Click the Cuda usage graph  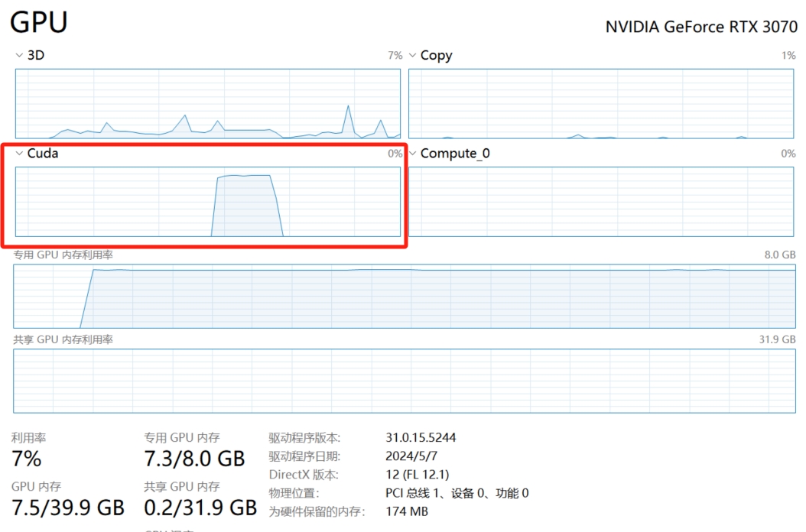click(207, 201)
